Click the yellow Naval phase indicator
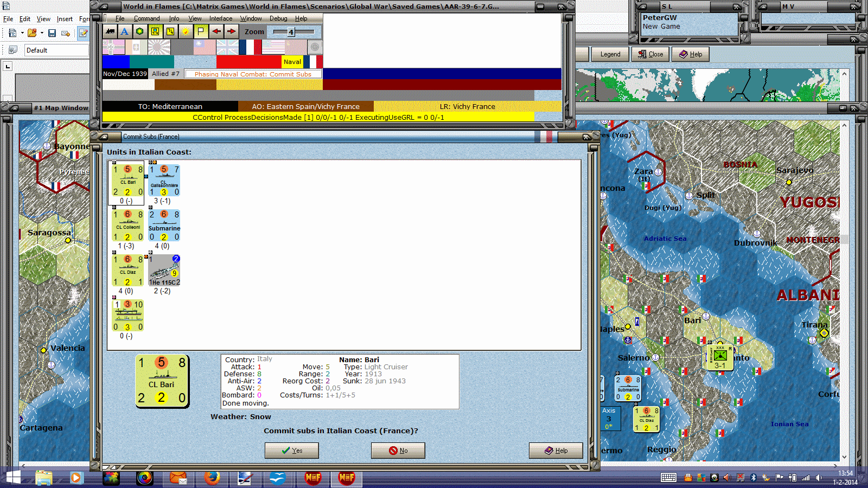Viewport: 868px width, 488px height. click(292, 62)
